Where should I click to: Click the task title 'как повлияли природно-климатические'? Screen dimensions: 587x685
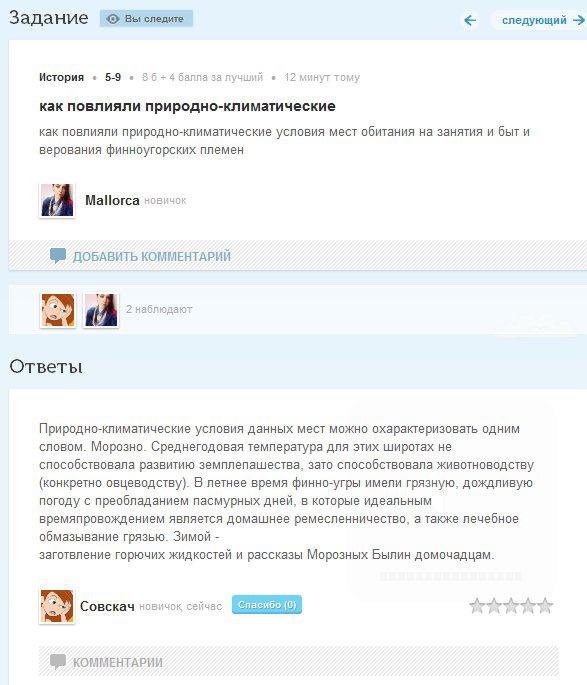tap(187, 106)
